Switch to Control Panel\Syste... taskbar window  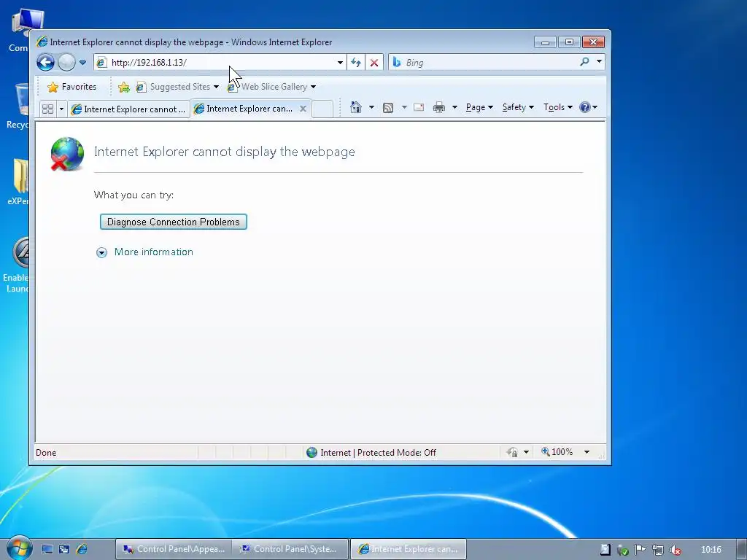pos(290,549)
